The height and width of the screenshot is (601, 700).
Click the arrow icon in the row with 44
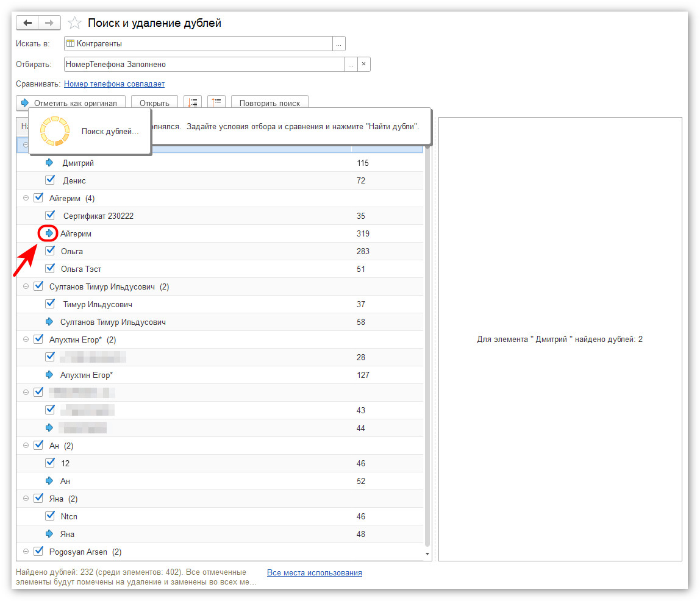click(49, 428)
